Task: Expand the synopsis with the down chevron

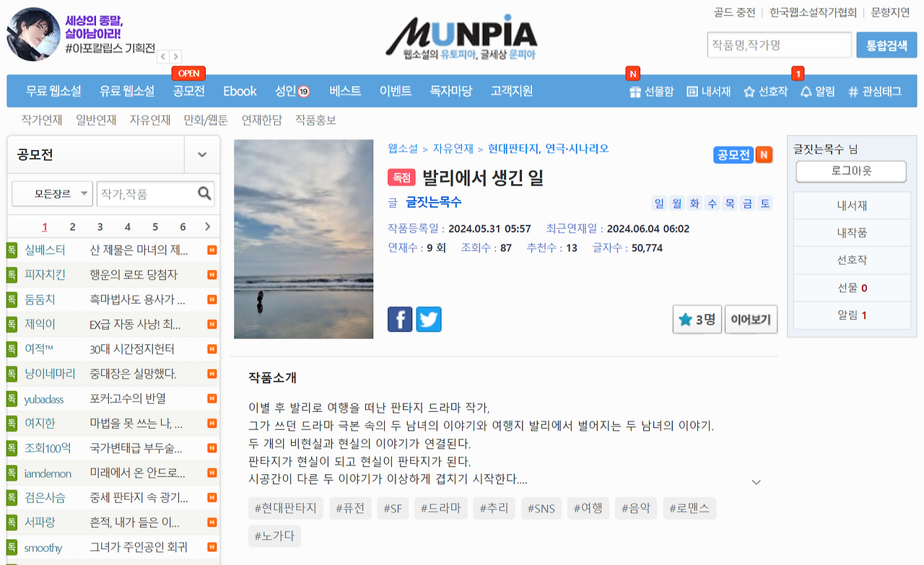Action: point(756,481)
